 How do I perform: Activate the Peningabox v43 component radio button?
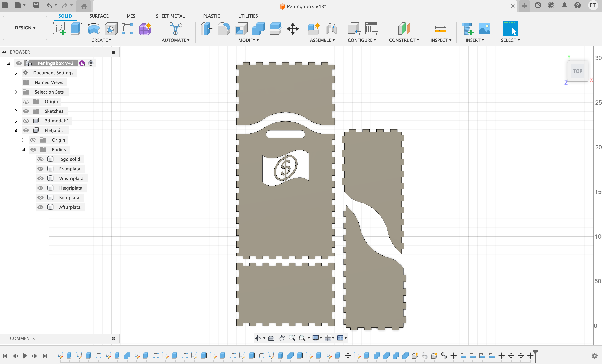coord(91,63)
